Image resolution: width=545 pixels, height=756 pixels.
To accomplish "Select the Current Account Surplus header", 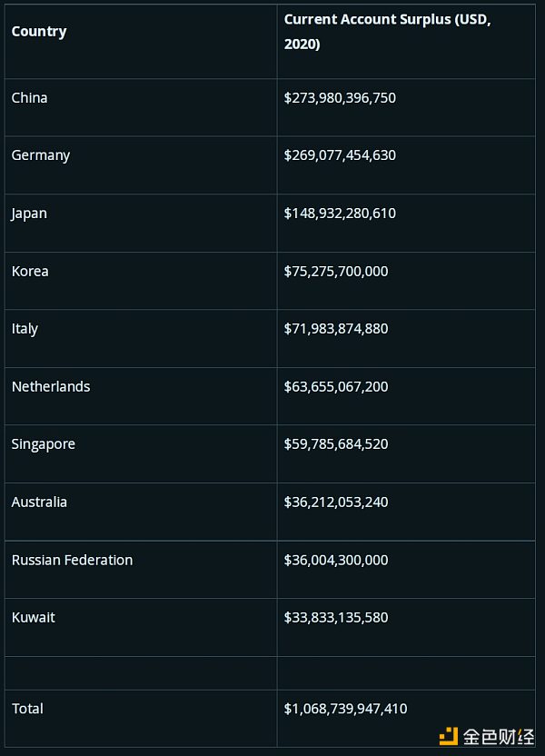I will [x=387, y=32].
